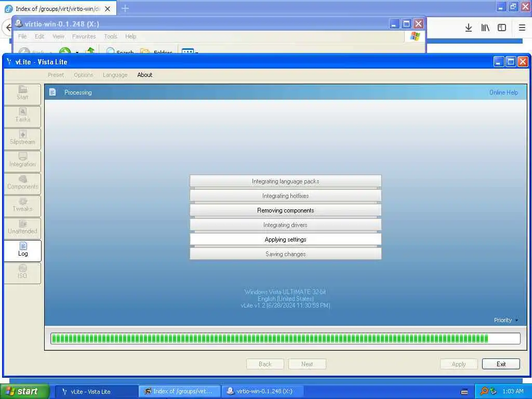
Task: Select the Integration sidebar section
Action: [22, 161]
